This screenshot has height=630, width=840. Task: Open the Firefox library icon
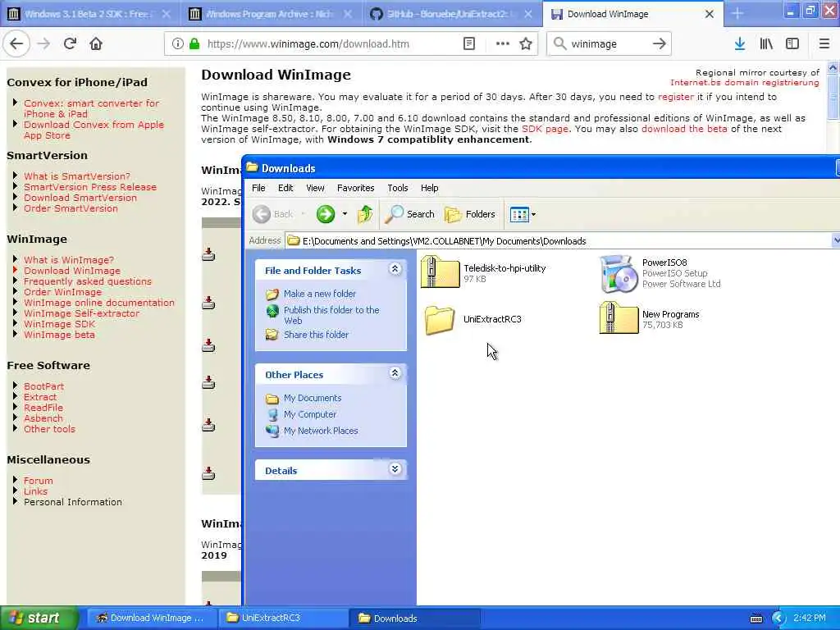pos(766,44)
